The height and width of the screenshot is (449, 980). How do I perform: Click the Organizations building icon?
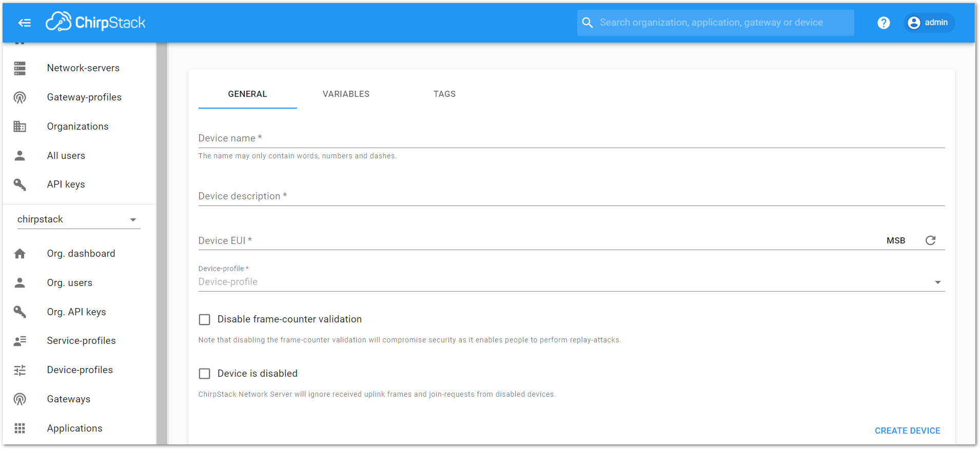pyautogui.click(x=20, y=127)
